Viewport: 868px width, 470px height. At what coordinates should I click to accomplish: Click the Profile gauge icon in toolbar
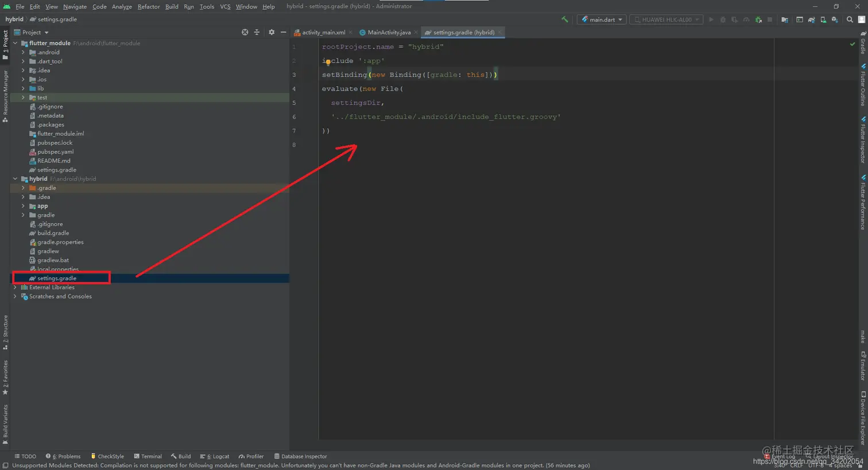(x=746, y=20)
